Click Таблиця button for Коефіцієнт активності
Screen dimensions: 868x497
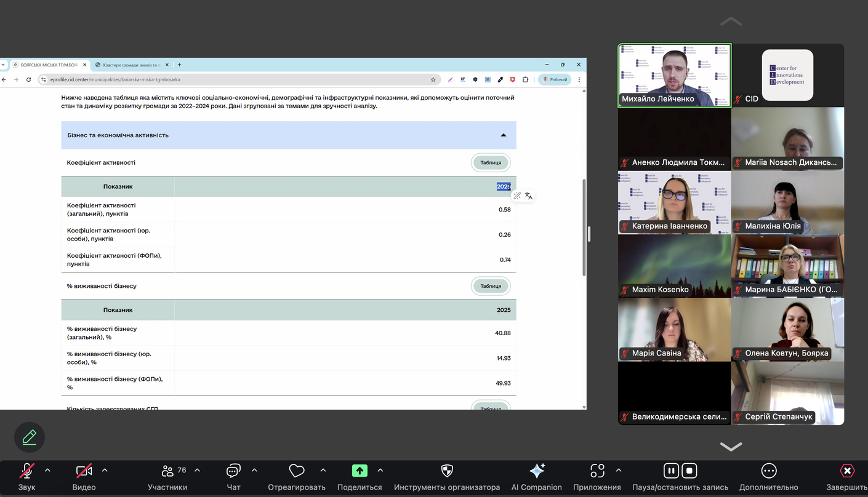click(491, 163)
